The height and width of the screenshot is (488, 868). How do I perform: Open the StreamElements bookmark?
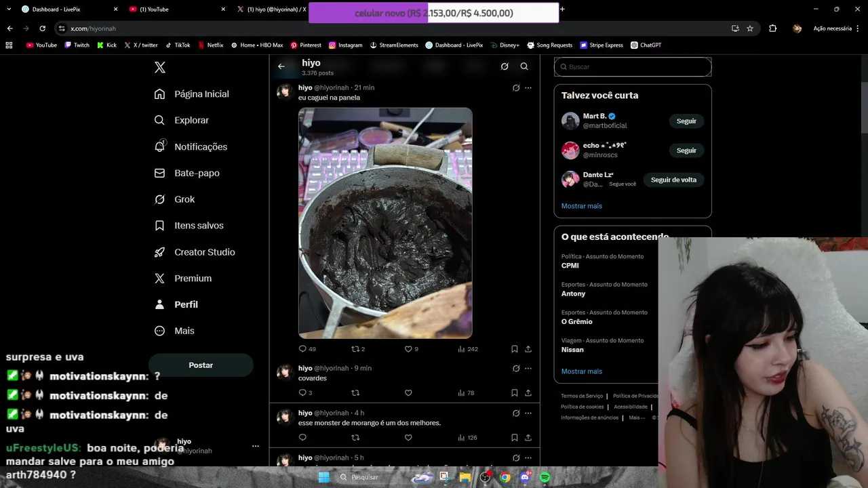click(394, 45)
